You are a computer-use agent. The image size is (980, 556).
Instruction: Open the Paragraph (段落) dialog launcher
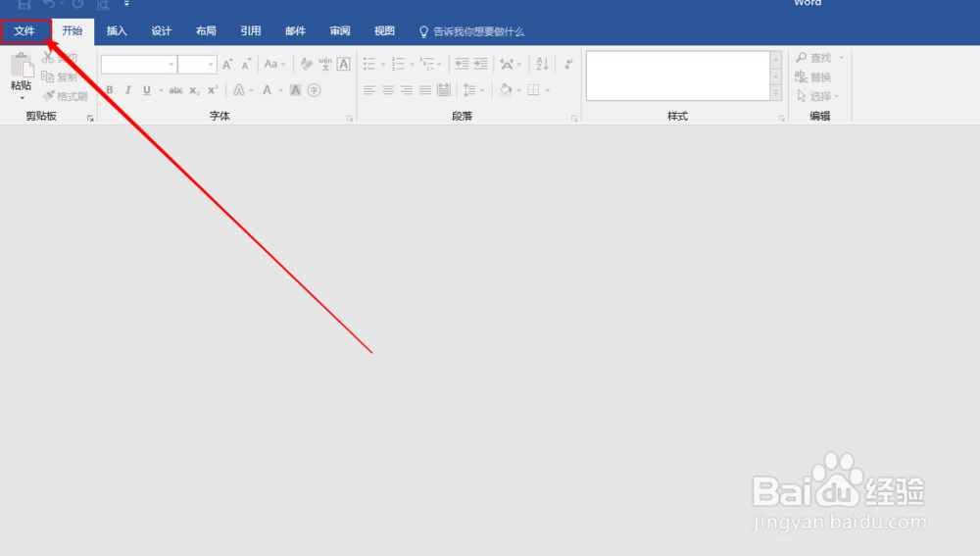coord(574,119)
